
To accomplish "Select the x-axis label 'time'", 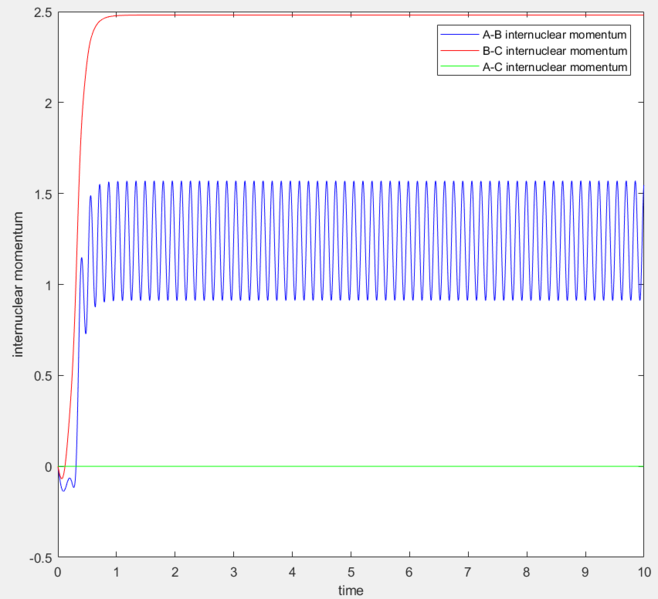I will pyautogui.click(x=351, y=591).
